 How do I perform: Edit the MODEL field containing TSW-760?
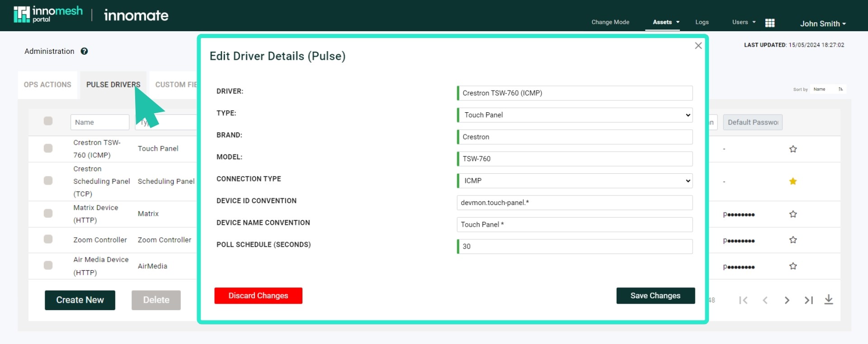tap(575, 159)
